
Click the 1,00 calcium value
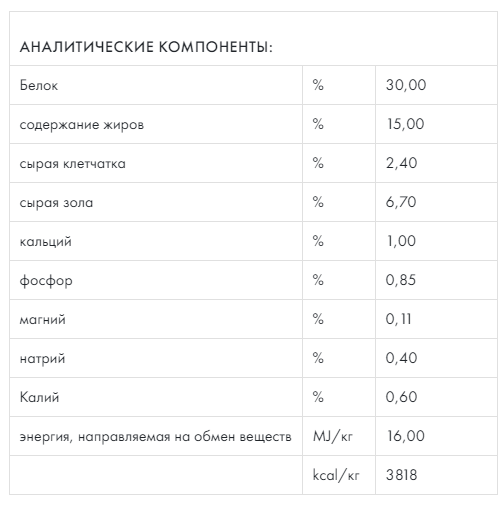click(x=401, y=241)
